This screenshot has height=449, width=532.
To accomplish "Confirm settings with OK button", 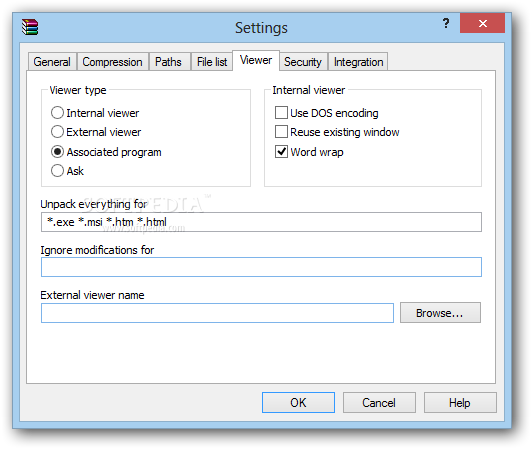I will coord(298,403).
